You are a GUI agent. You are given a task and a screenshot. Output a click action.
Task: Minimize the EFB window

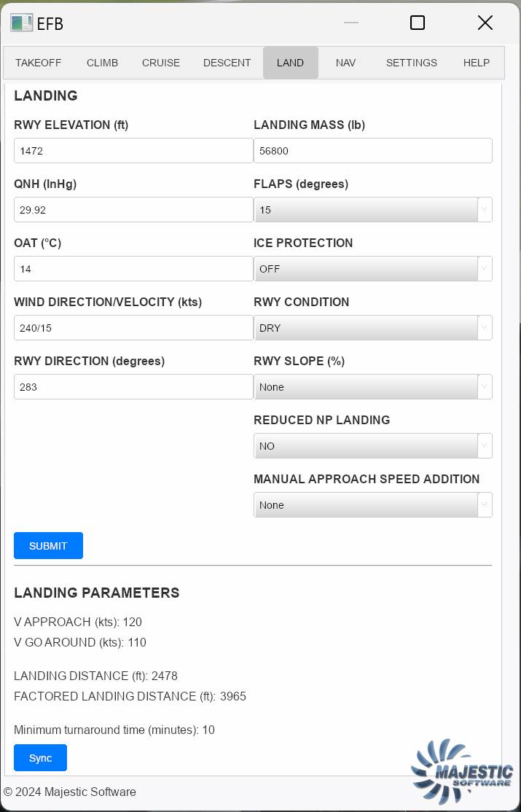click(351, 23)
